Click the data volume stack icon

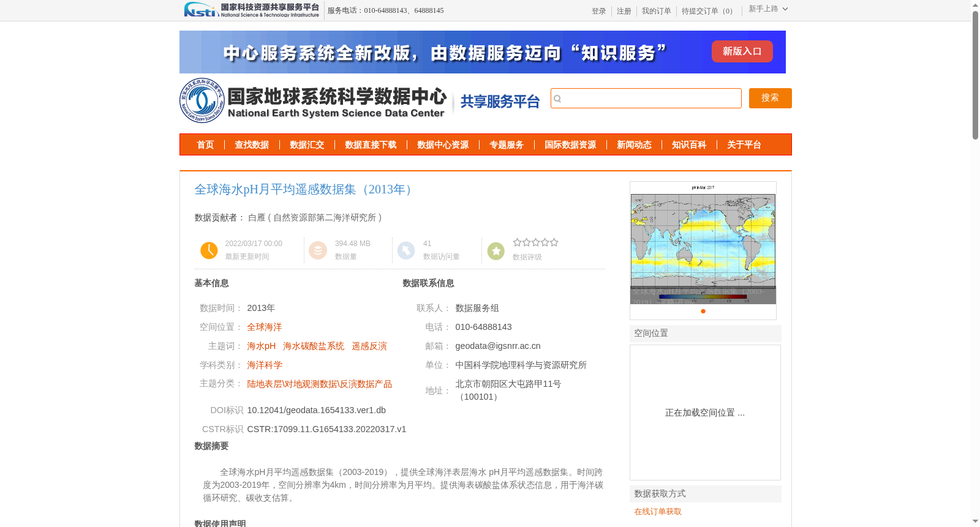tap(318, 250)
